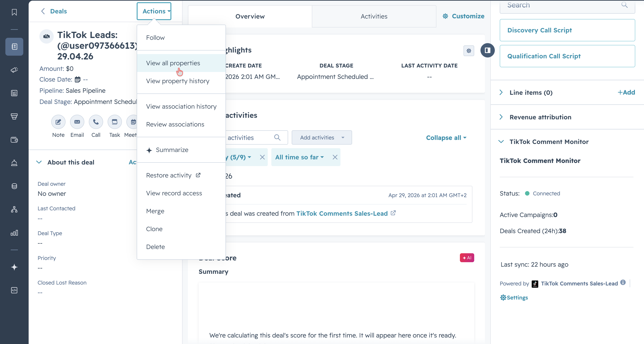Click the Note icon to create a note

point(58,122)
